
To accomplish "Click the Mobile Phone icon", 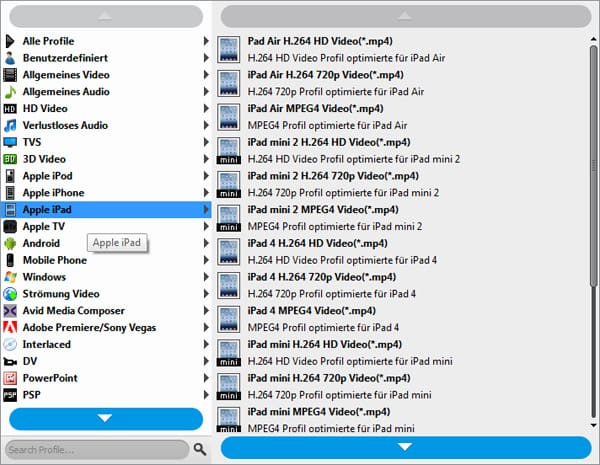I will click(10, 260).
